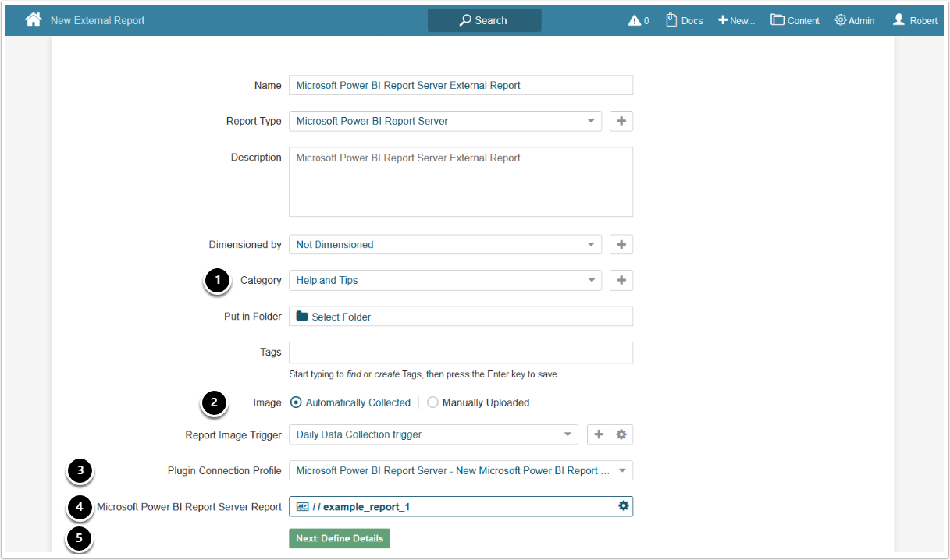Click Select Folder field
This screenshot has width=950, height=560.
(461, 316)
